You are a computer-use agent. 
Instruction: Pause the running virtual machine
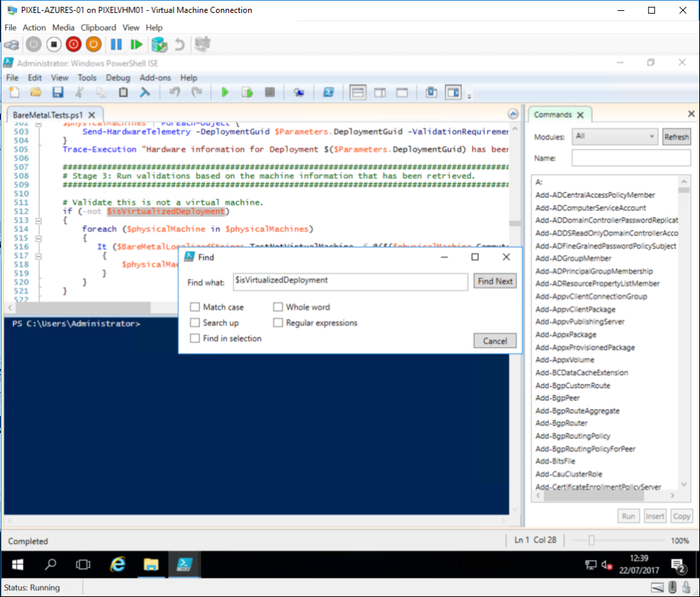pos(116,44)
